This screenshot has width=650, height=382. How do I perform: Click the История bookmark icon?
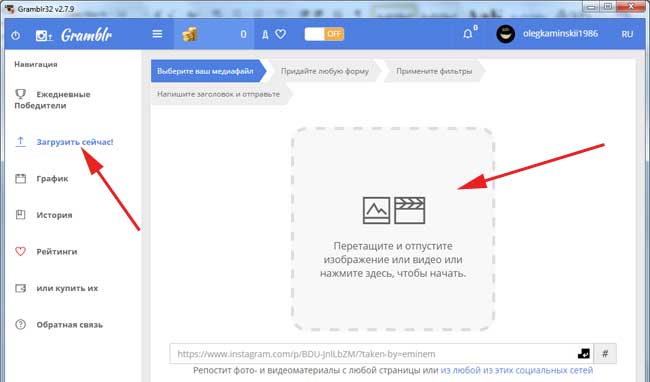20,215
